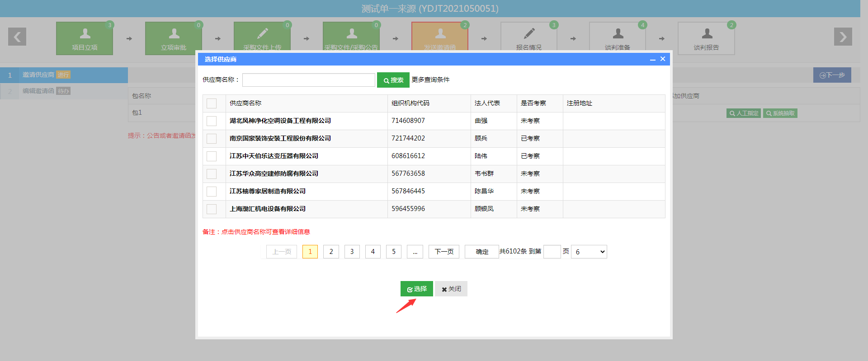The width and height of the screenshot is (868, 361).
Task: Click the ellipsis pagination button
Action: [x=415, y=252]
